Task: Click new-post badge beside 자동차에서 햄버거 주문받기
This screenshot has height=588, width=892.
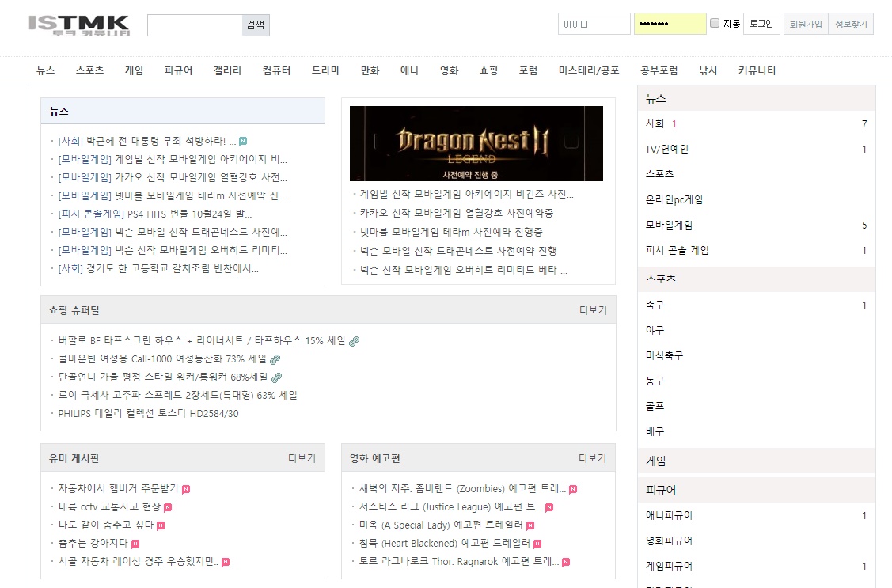Action: point(186,489)
